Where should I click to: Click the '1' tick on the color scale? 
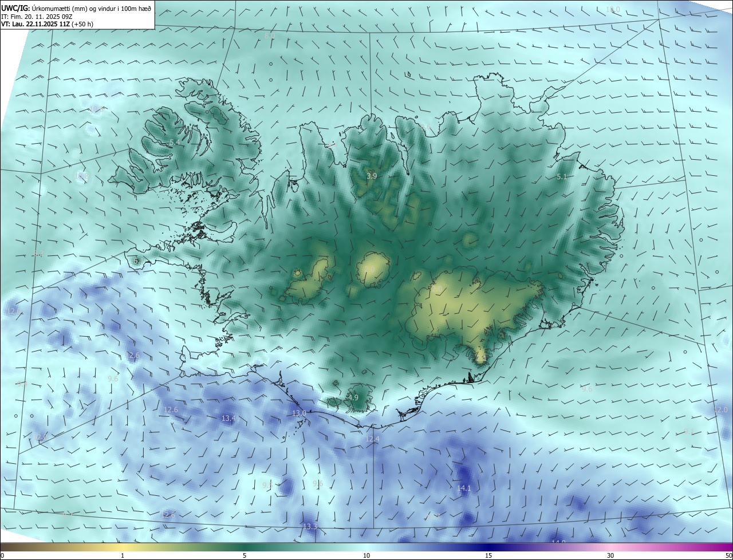pyautogui.click(x=123, y=555)
